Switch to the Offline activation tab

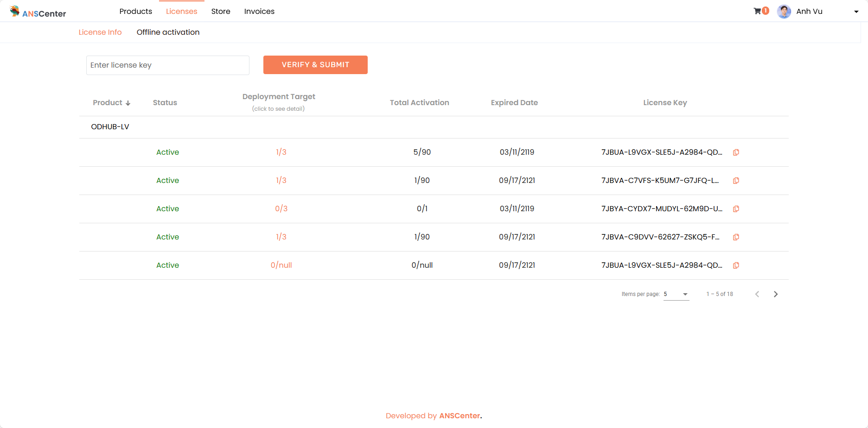pos(168,32)
